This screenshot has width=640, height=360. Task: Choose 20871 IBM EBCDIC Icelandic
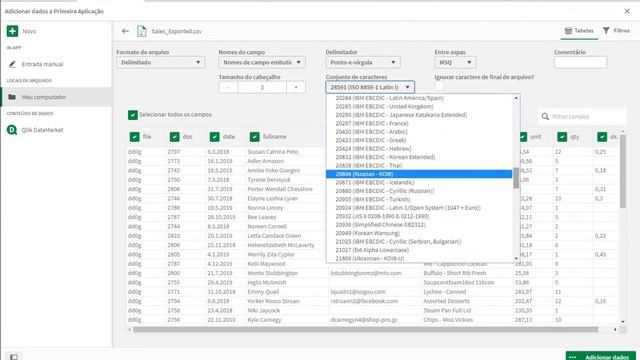click(419, 182)
